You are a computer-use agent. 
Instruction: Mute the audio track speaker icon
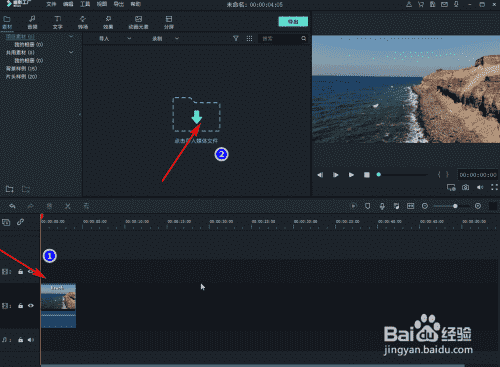pos(31,340)
